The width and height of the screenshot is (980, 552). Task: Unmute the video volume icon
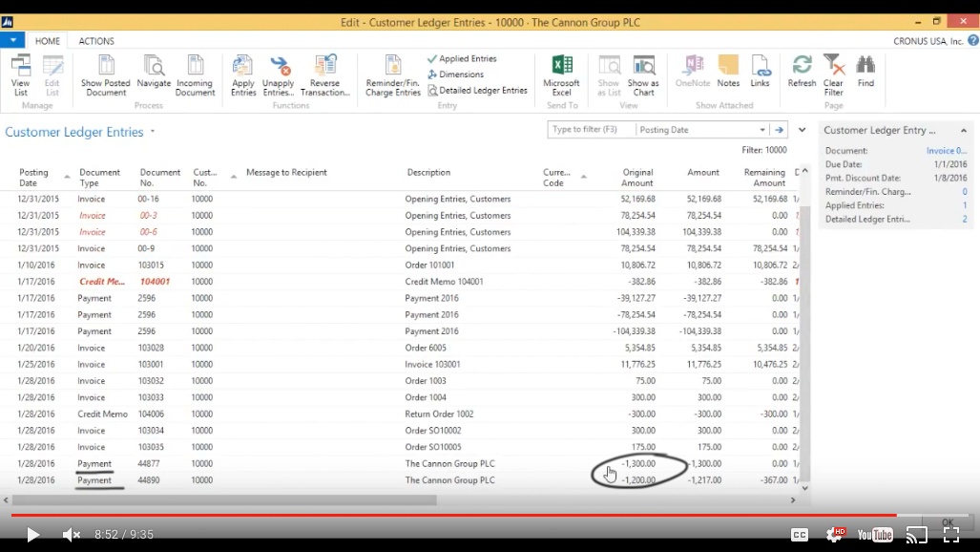pos(72,535)
